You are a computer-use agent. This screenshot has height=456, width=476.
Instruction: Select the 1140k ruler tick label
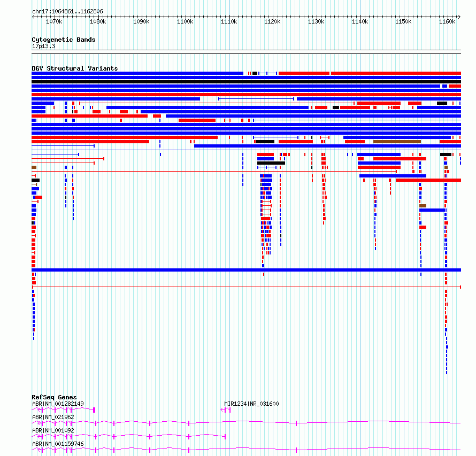pos(360,21)
